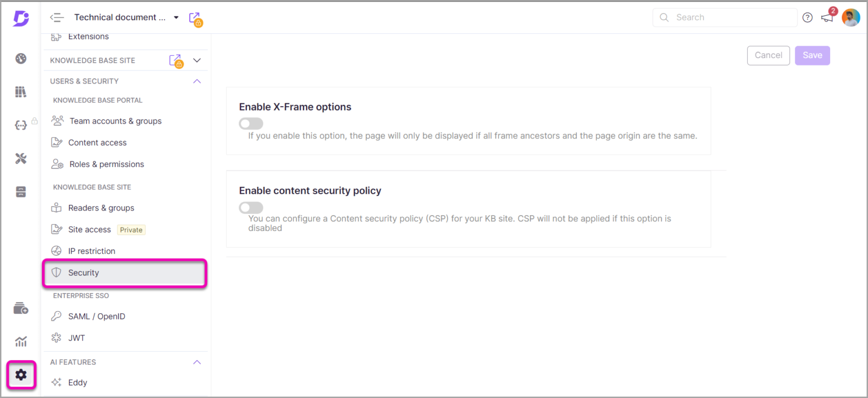The height and width of the screenshot is (398, 868).
Task: Enable the content security policy toggle
Action: 251,208
